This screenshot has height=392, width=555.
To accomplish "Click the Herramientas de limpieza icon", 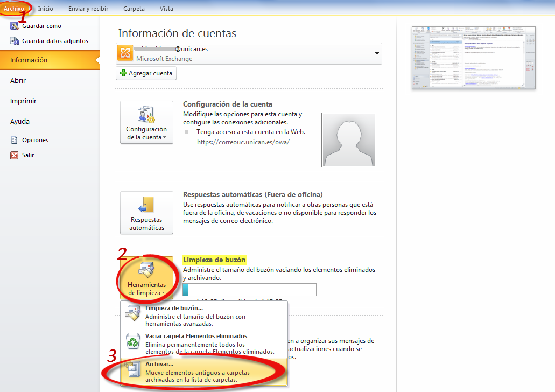I will 146,270.
